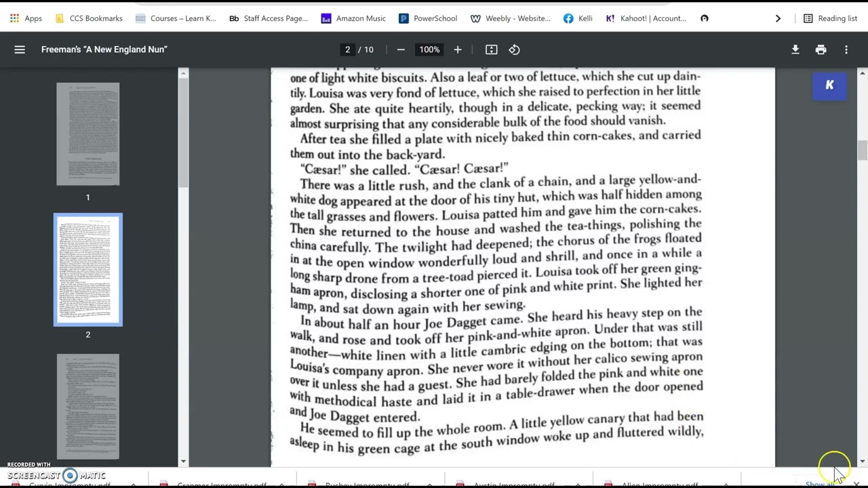This screenshot has width=868, height=488.
Task: Click the thumbnail panel scroll down arrow
Action: 184,462
